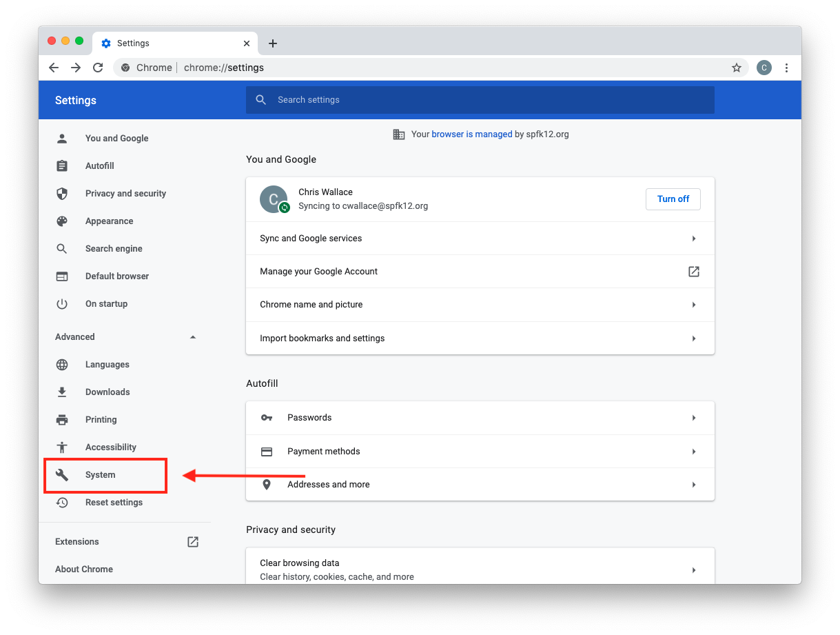
Task: Click the Autofill clipboard icon
Action: (x=62, y=166)
